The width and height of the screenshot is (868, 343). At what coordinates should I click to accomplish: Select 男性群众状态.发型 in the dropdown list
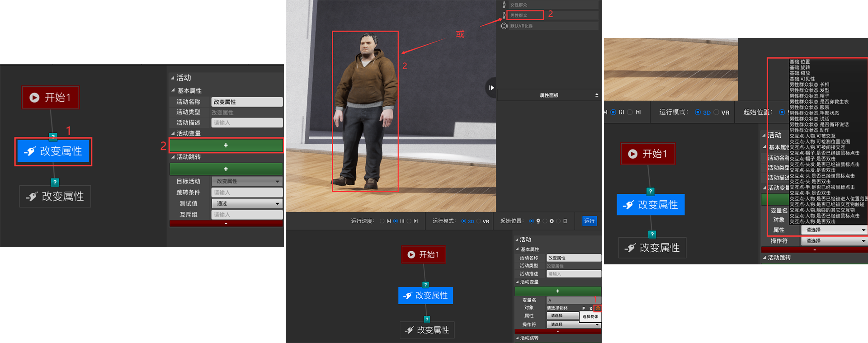pos(809,90)
